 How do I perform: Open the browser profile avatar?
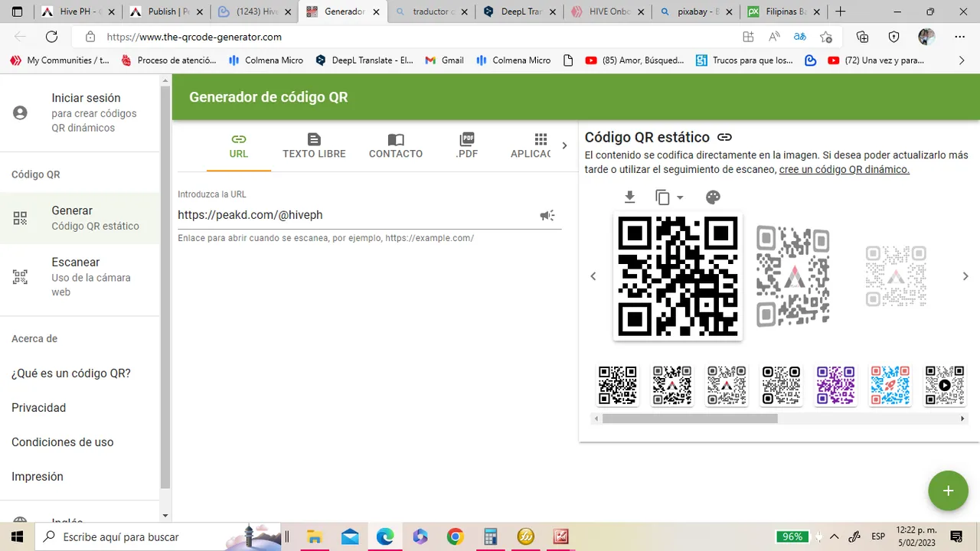pyautogui.click(x=926, y=37)
